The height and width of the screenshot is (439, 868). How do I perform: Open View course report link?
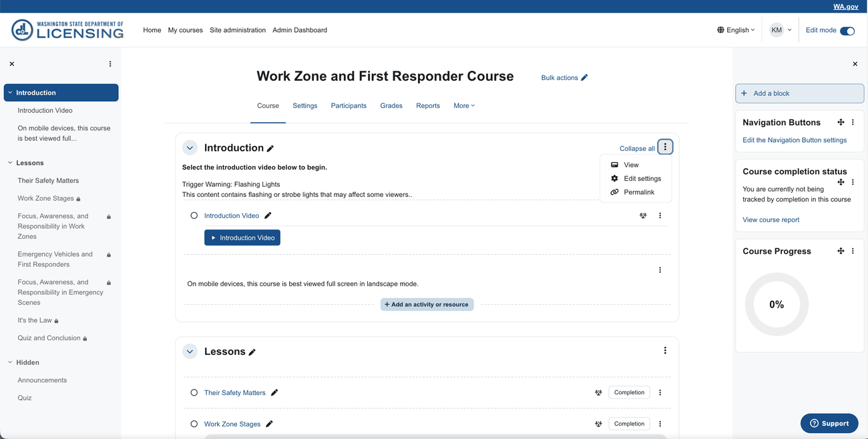point(771,220)
